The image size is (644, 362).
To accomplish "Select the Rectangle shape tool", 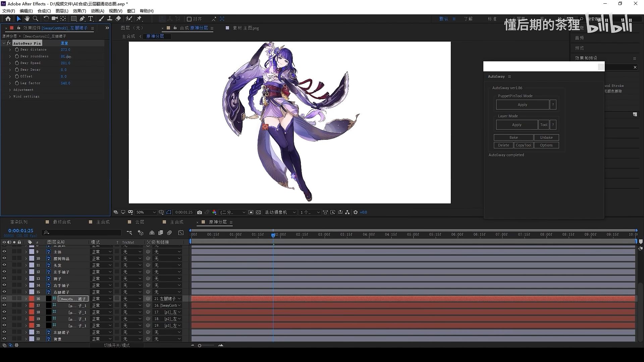I will click(74, 19).
